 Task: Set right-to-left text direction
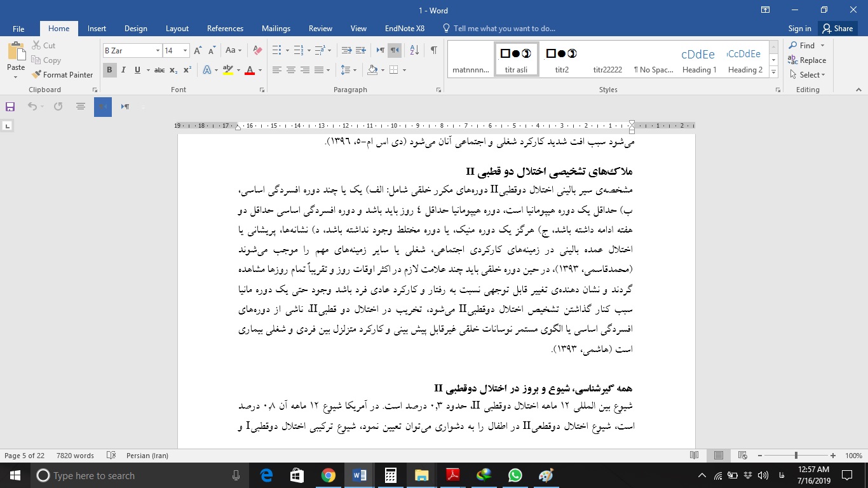(395, 50)
